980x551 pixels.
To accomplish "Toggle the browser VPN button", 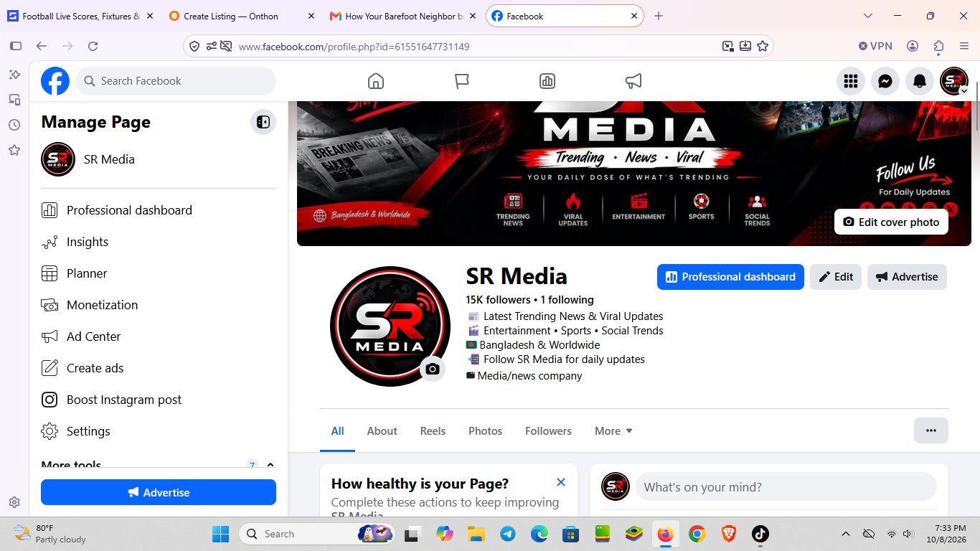I will pyautogui.click(x=875, y=46).
